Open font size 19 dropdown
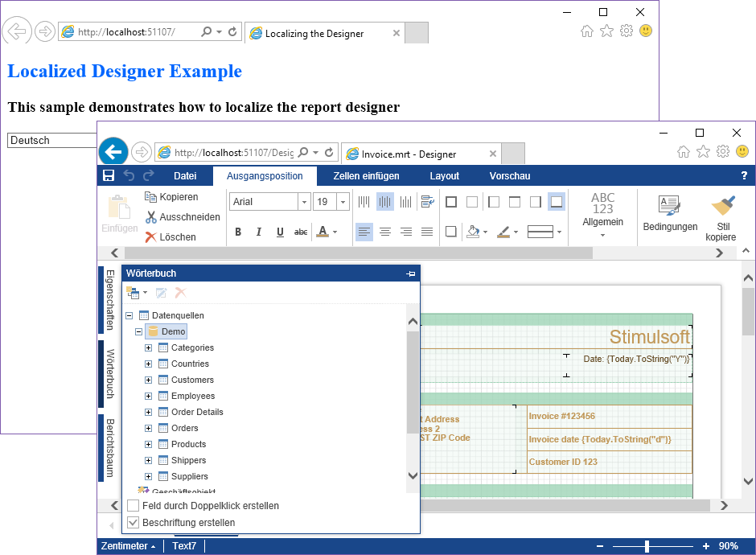Screen dimensions: 756x555 [343, 202]
